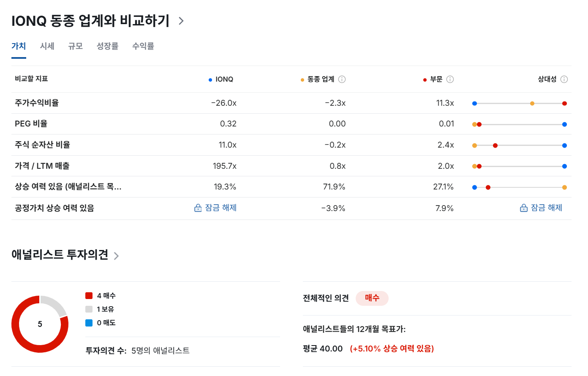View the 수익률 tab
This screenshot has height=376, width=588.
click(x=143, y=46)
